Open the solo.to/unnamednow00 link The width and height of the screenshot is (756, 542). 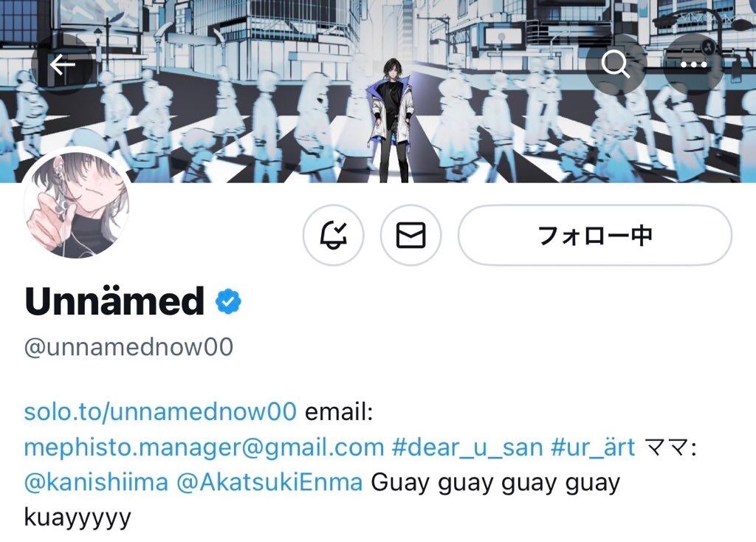(160, 411)
